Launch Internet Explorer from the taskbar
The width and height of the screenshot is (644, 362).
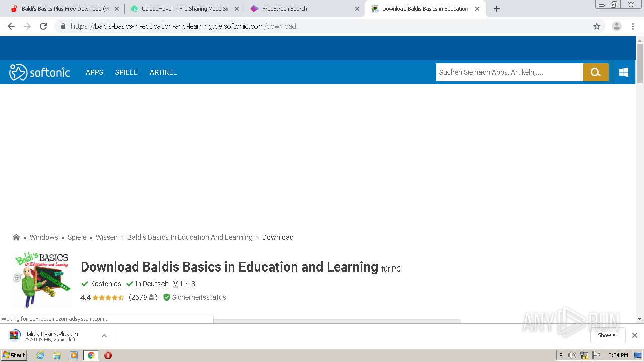pos(40,355)
